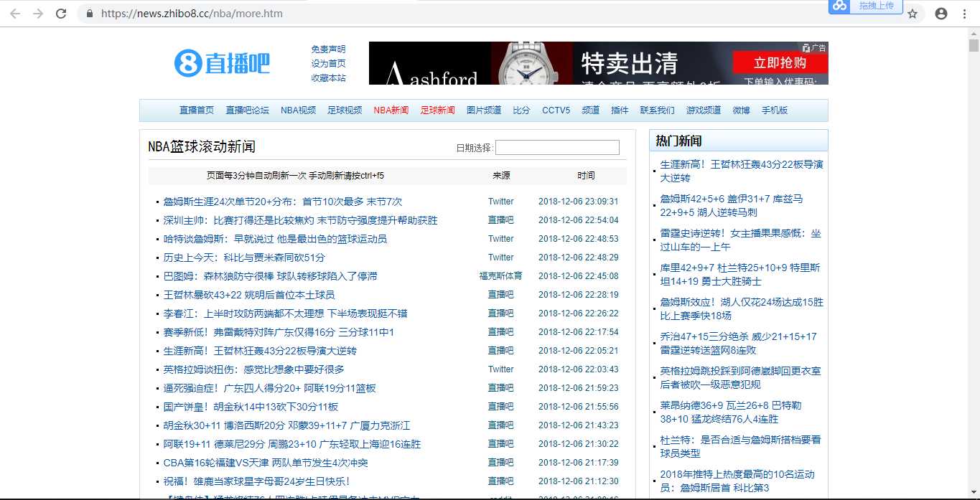Open hot news 詹姆斯效应！湖人仅花24场达成15胜
Screen dimensions: 980x500
(742, 308)
